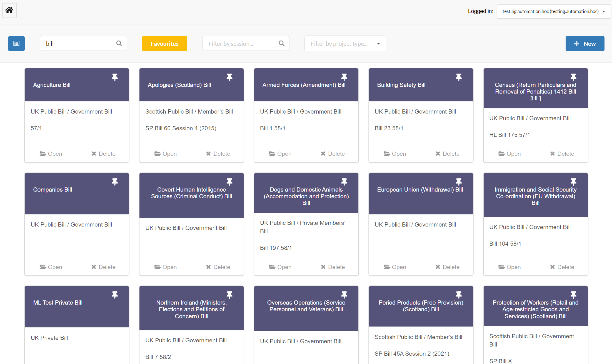Viewport: 612px width, 364px height.
Task: Click the 'Bill 197 58/1' reference
Action: (276, 248)
